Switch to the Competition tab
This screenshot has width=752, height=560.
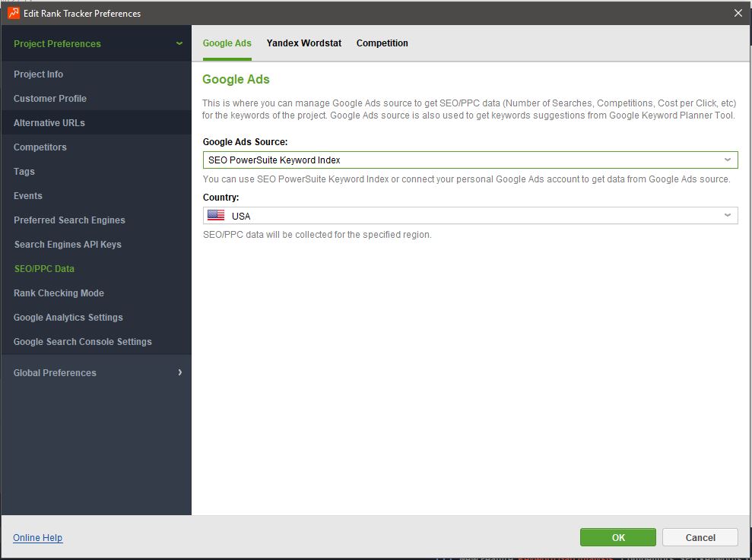point(382,43)
